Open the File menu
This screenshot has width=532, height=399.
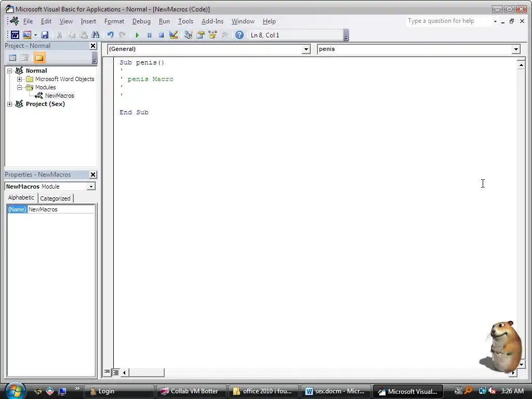click(x=28, y=21)
